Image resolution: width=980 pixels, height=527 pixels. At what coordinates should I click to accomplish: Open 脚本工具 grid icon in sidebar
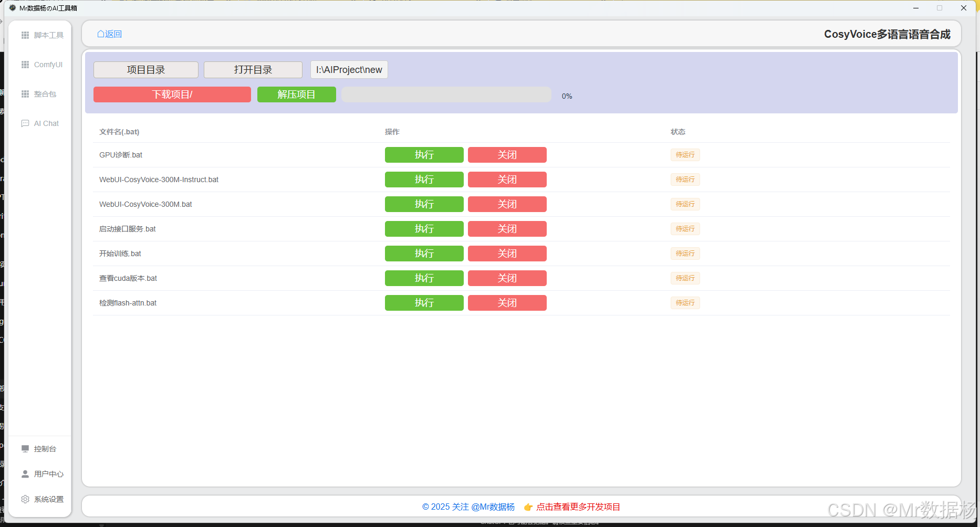[x=25, y=35]
